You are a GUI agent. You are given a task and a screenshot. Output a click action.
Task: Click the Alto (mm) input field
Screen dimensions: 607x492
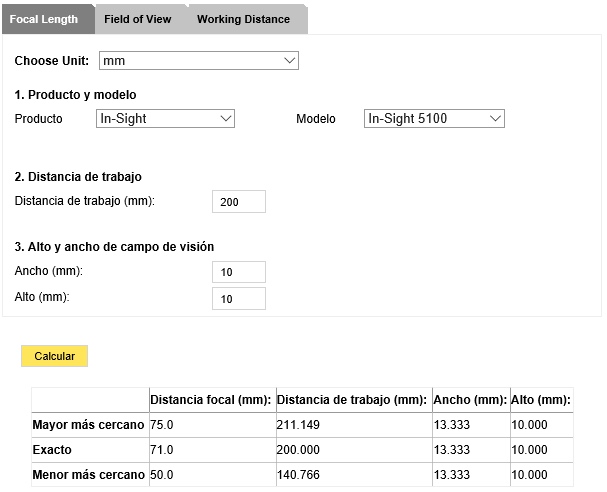coord(239,299)
